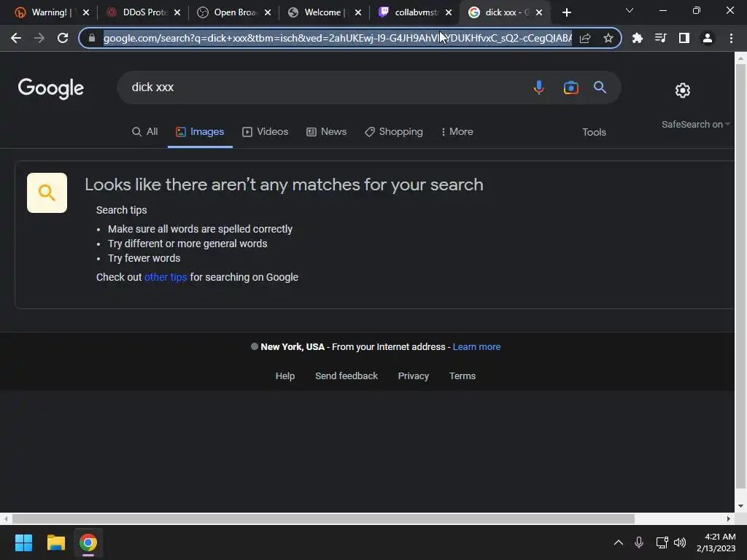This screenshot has height=560, width=747.
Task: Close the Warning! tab
Action: coord(86,12)
